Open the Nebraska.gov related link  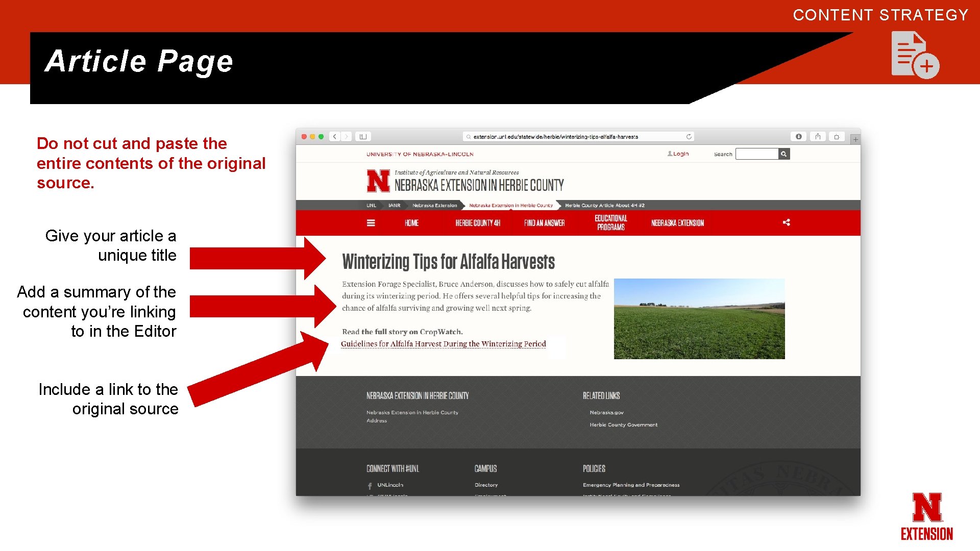coord(606,413)
